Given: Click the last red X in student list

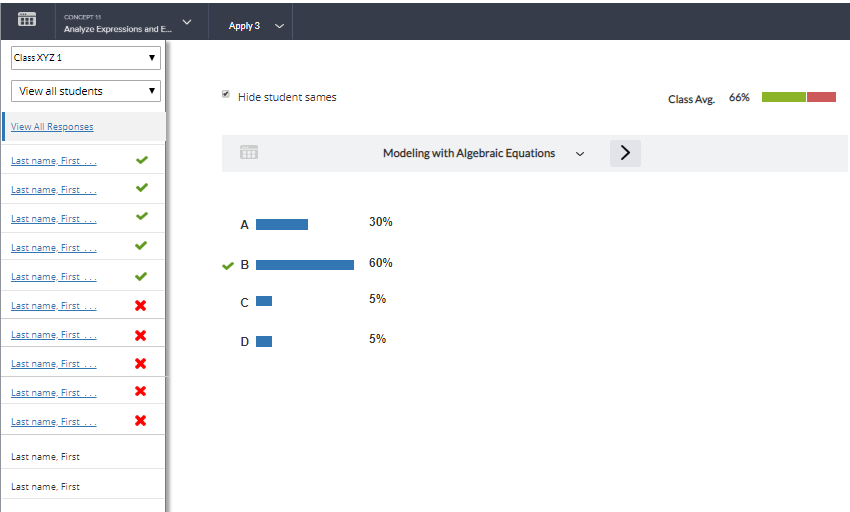Looking at the screenshot, I should (x=141, y=421).
